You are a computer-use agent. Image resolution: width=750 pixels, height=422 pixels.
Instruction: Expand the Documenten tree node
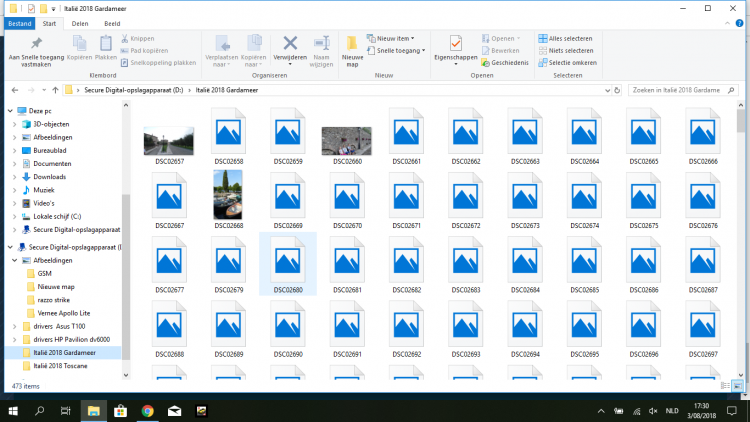[14, 163]
